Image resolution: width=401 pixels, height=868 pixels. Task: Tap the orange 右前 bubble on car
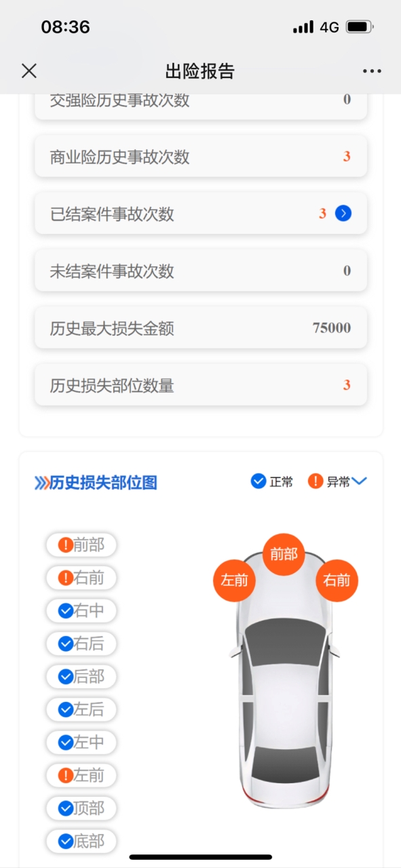pyautogui.click(x=337, y=580)
